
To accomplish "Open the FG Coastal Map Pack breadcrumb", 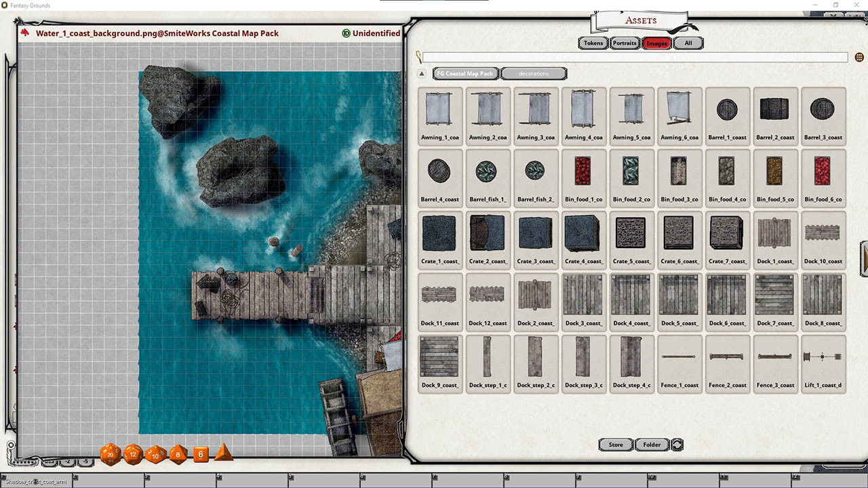I will 466,73.
